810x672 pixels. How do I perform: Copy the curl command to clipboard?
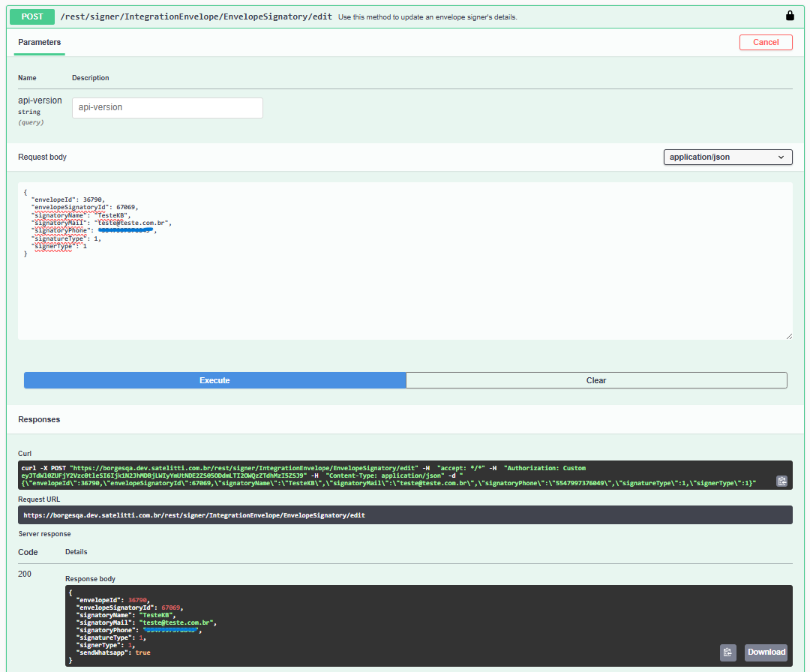click(781, 481)
